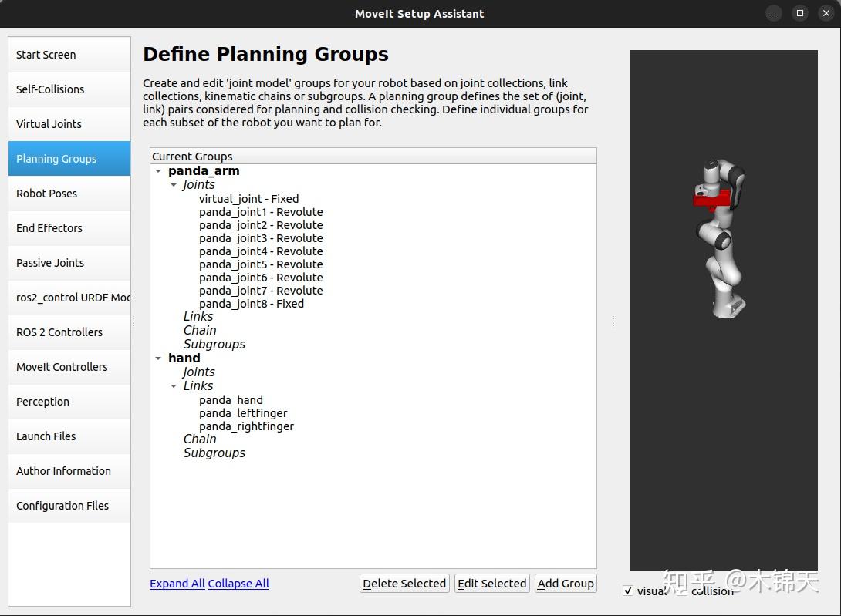Disable the visual checkbox below the robot preview
This screenshot has height=616, width=841.
tap(628, 590)
